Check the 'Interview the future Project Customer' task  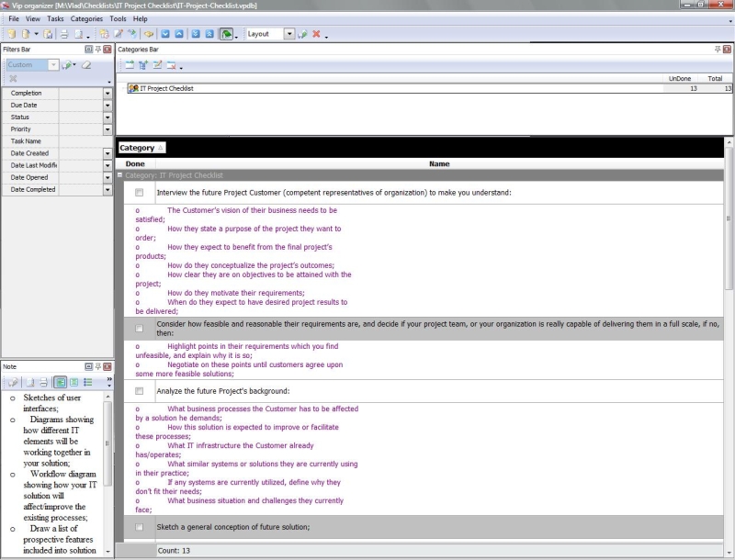[x=139, y=193]
